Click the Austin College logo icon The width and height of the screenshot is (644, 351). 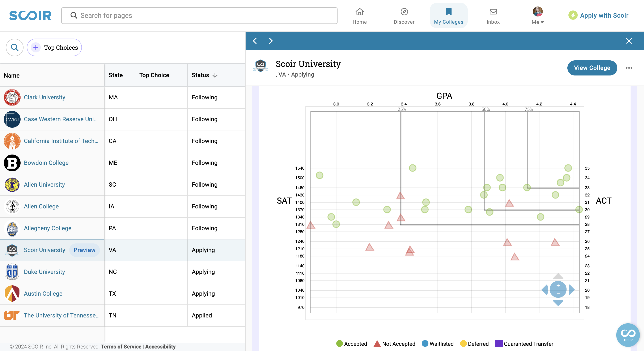tap(12, 294)
